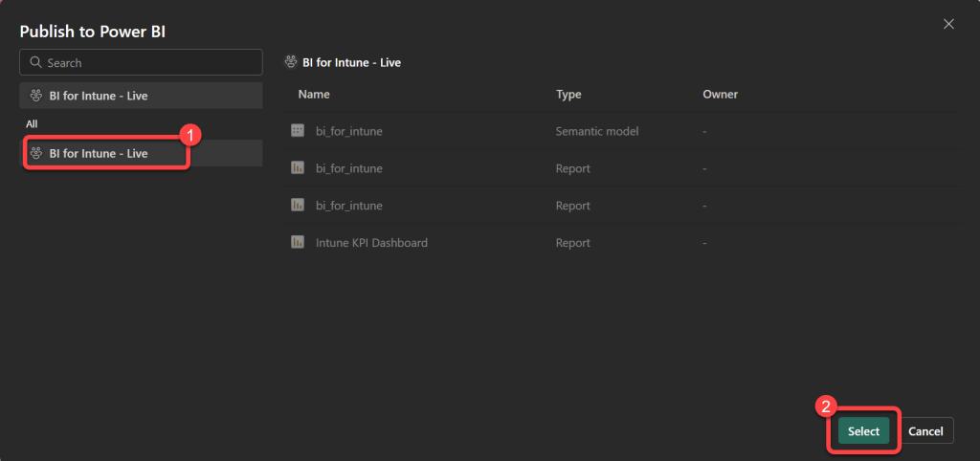The width and height of the screenshot is (980, 461).
Task: Sort by the Name column header
Action: click(314, 95)
